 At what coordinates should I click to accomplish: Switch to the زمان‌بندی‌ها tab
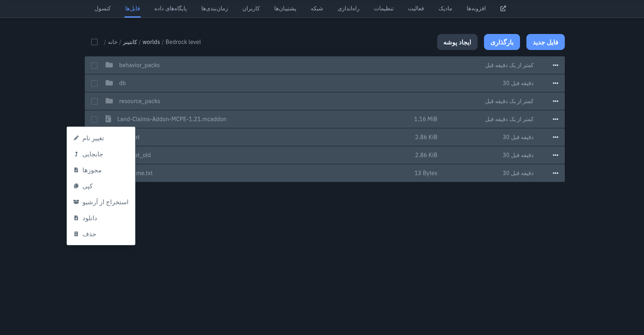[x=215, y=8]
